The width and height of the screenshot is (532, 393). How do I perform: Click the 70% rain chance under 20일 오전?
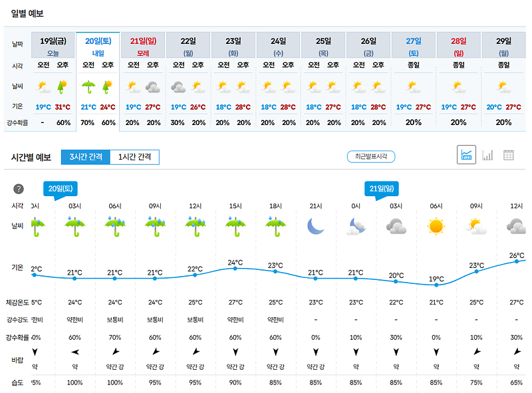coord(87,122)
